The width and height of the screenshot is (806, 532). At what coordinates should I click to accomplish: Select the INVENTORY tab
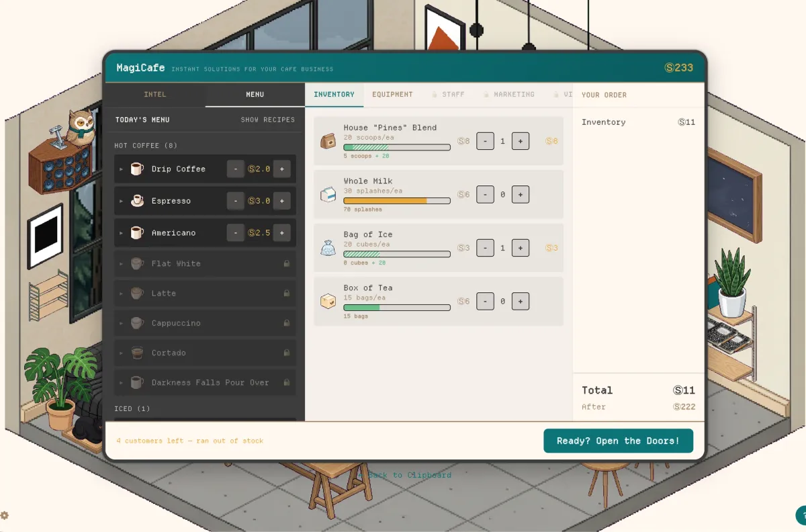click(334, 94)
